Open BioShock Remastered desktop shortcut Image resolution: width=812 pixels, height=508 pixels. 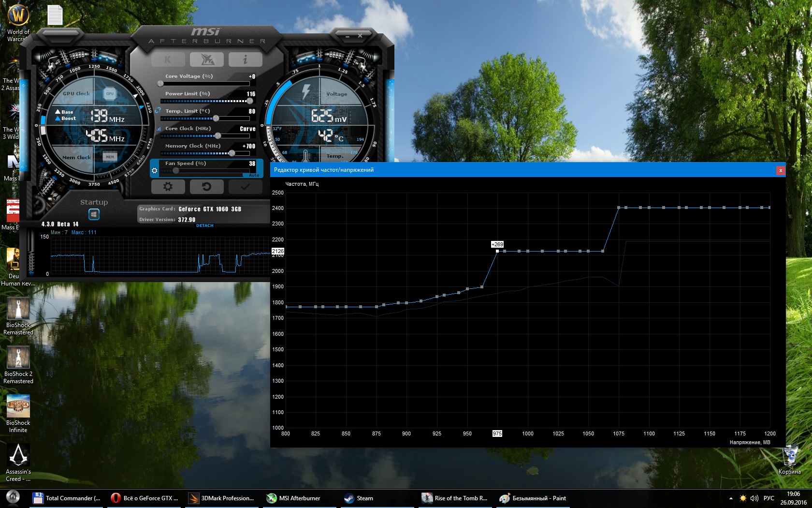[18, 316]
